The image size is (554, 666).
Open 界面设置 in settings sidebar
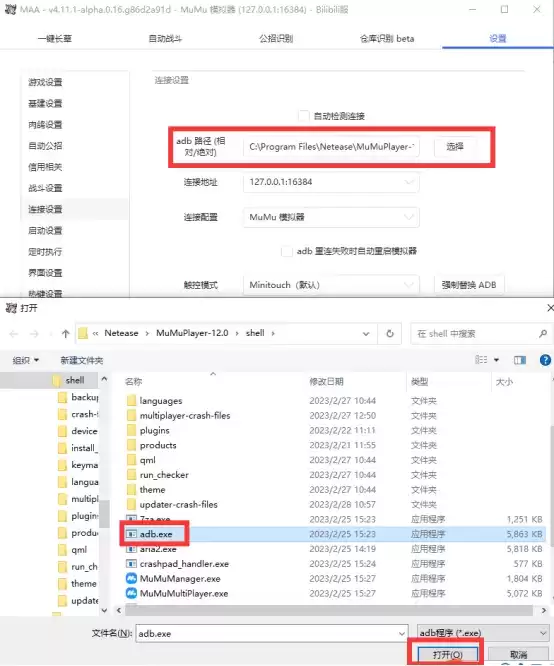click(45, 273)
